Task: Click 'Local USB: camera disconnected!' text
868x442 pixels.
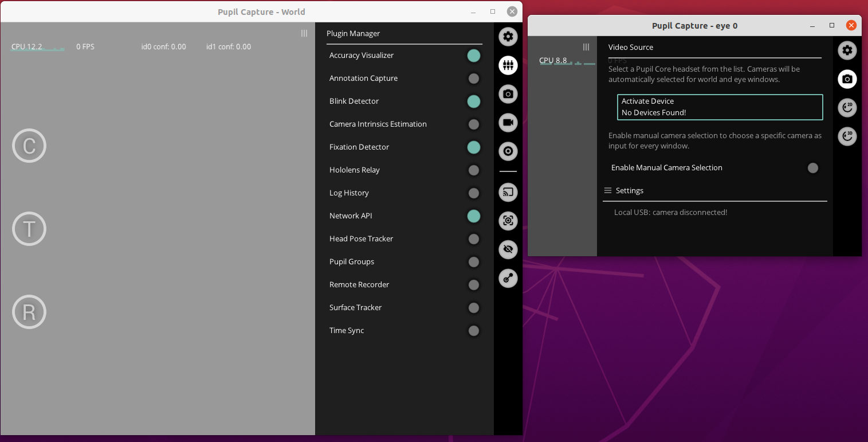Action: (670, 212)
